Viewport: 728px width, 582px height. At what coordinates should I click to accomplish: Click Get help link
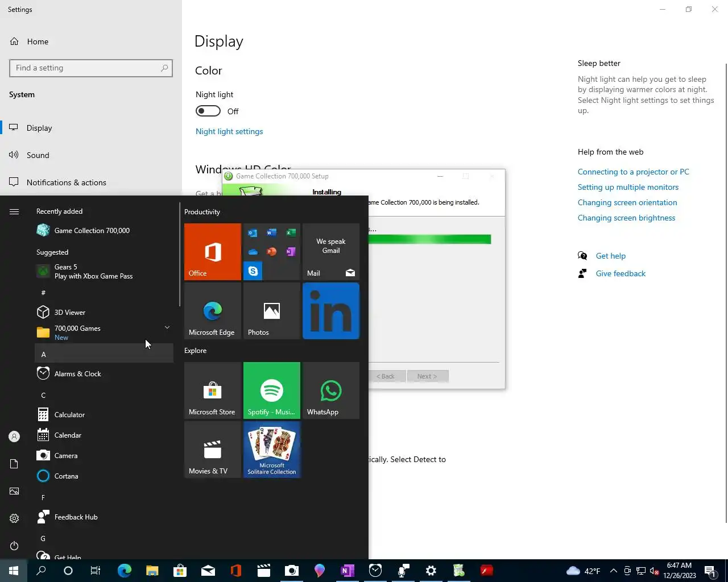click(610, 256)
